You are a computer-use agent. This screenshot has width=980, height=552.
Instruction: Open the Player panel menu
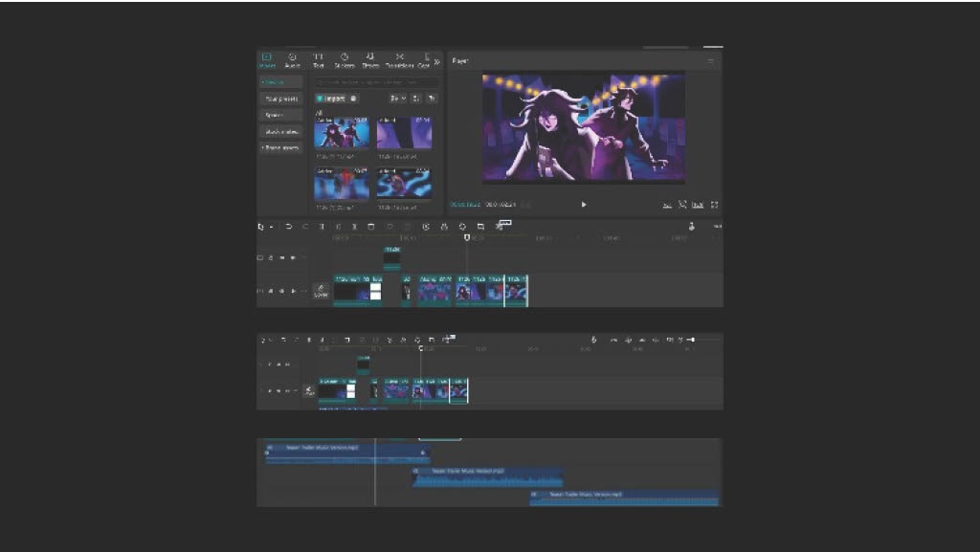point(711,61)
